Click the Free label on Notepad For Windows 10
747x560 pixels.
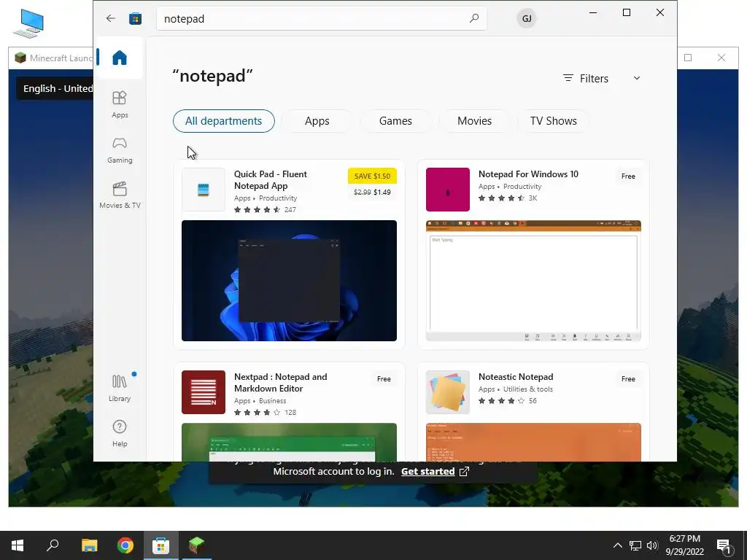coord(628,176)
